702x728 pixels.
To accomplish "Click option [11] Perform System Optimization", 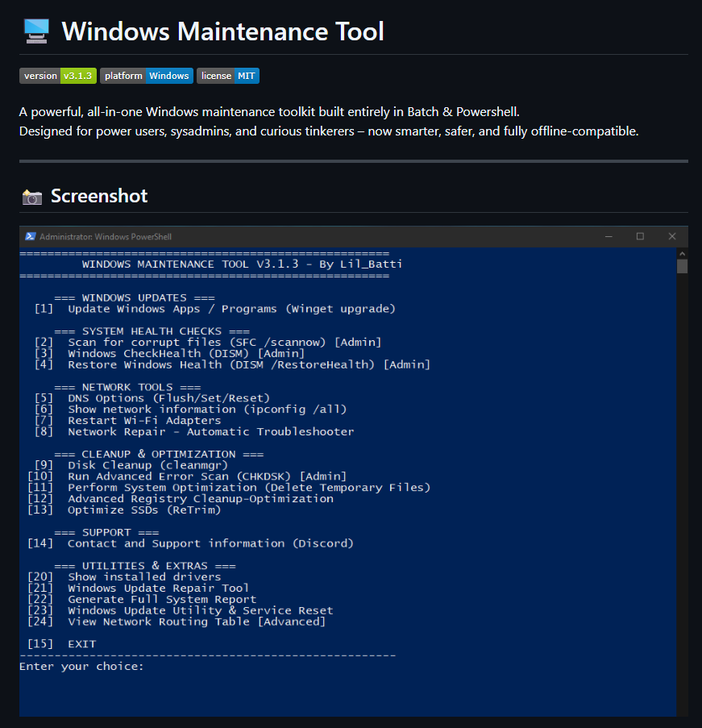I will click(x=229, y=487).
